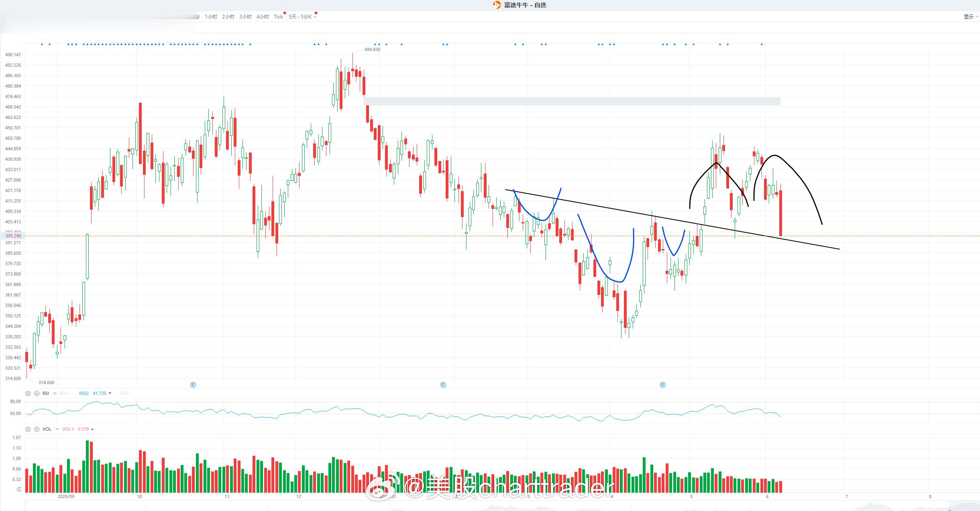Click the Futu Niuniu logo in title bar
Viewport: 980px width, 511px height.
point(497,5)
